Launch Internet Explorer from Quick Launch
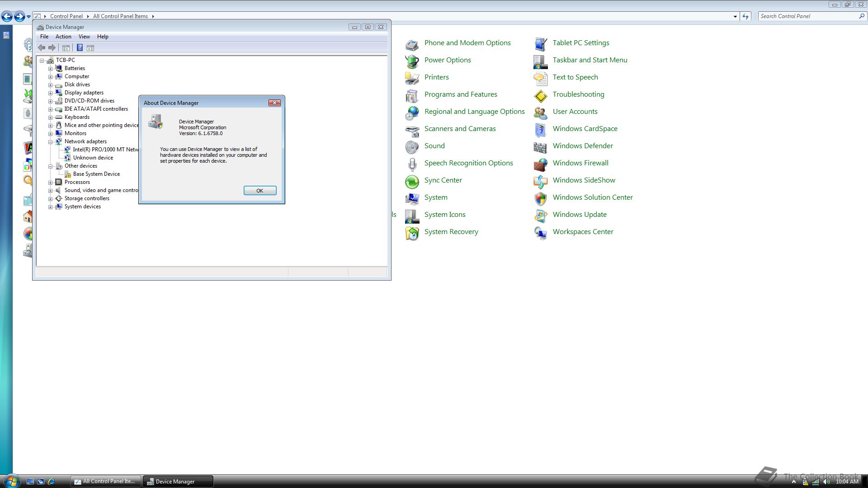 coord(51,482)
